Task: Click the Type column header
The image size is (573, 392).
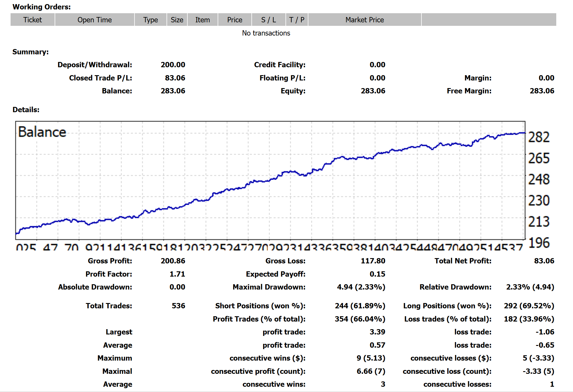Action: tap(150, 20)
